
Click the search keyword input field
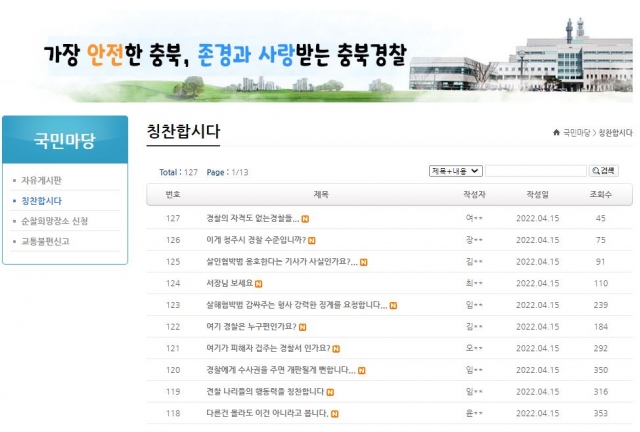[x=536, y=171]
